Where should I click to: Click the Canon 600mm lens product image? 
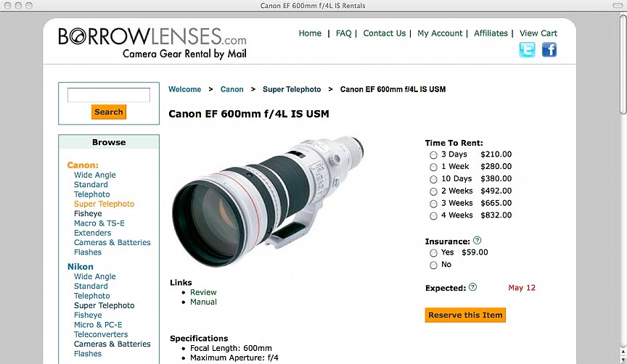click(268, 202)
